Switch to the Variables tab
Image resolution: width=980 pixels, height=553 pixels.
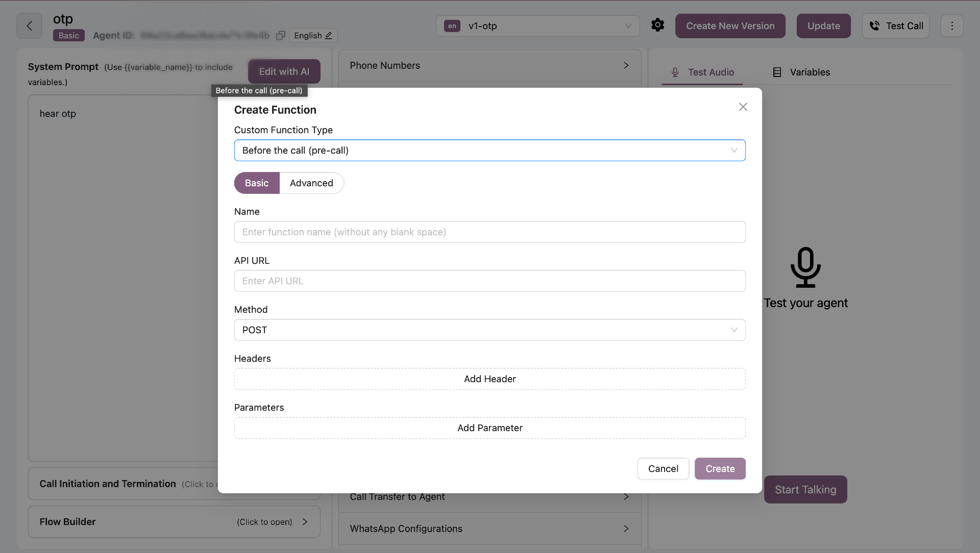click(801, 72)
